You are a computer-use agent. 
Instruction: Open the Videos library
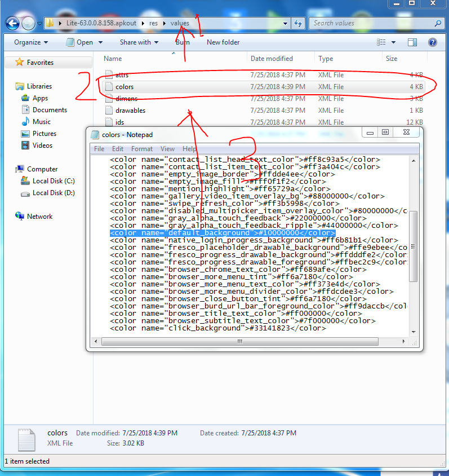(x=42, y=146)
